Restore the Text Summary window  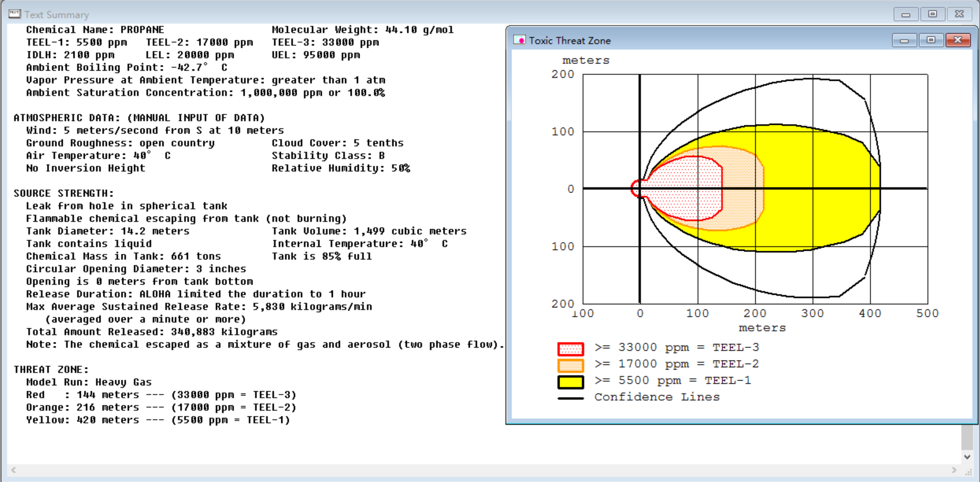pos(932,14)
